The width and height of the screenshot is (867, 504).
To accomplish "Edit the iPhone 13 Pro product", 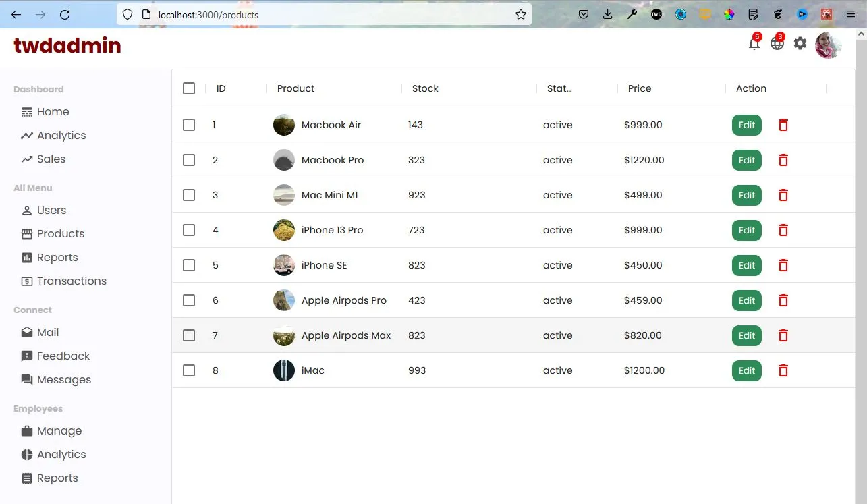I will point(747,230).
